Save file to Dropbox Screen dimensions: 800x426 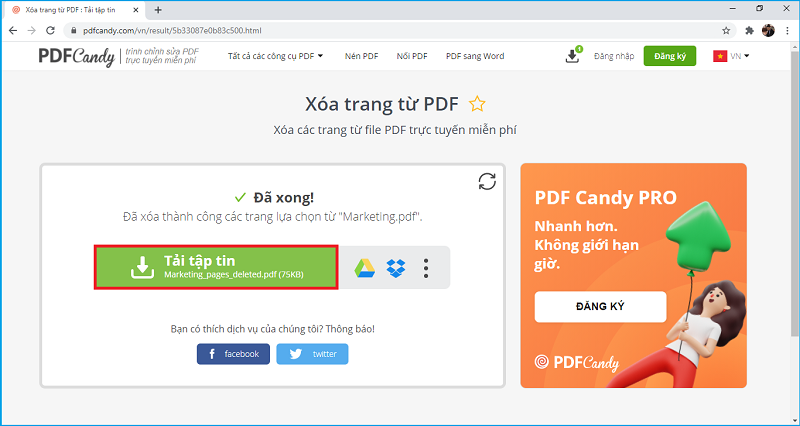(396, 268)
